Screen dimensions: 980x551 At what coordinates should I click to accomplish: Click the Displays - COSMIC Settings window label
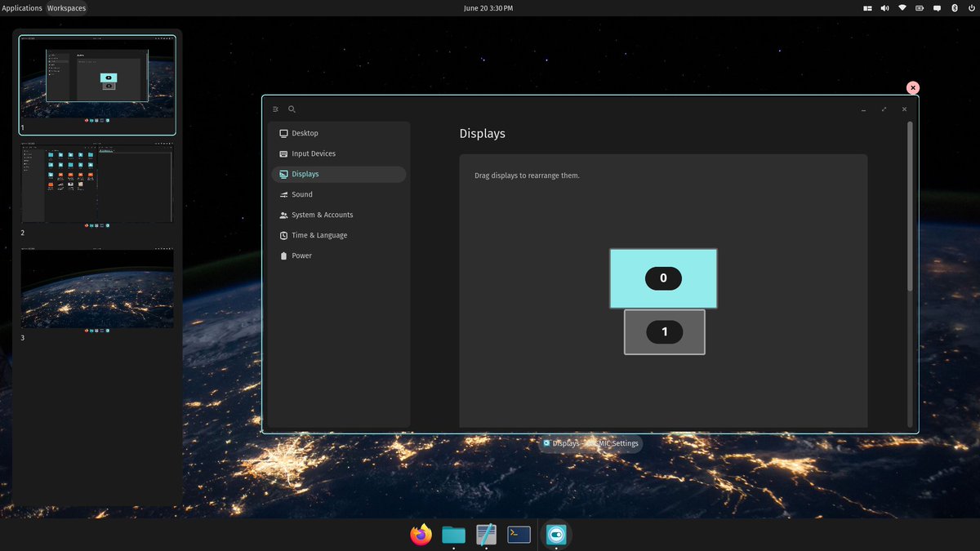point(590,444)
